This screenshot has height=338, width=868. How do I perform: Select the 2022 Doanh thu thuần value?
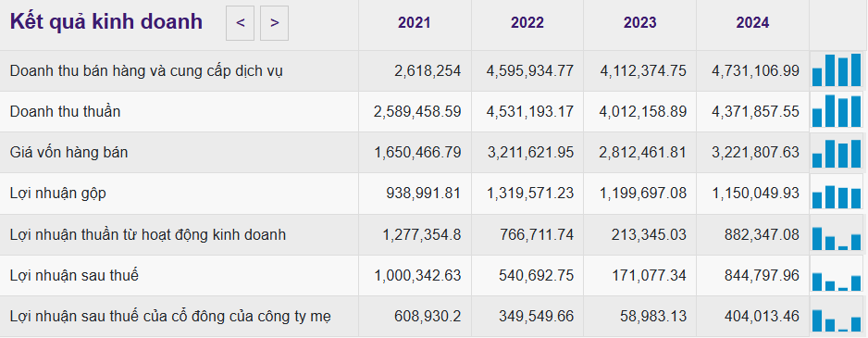click(x=530, y=111)
